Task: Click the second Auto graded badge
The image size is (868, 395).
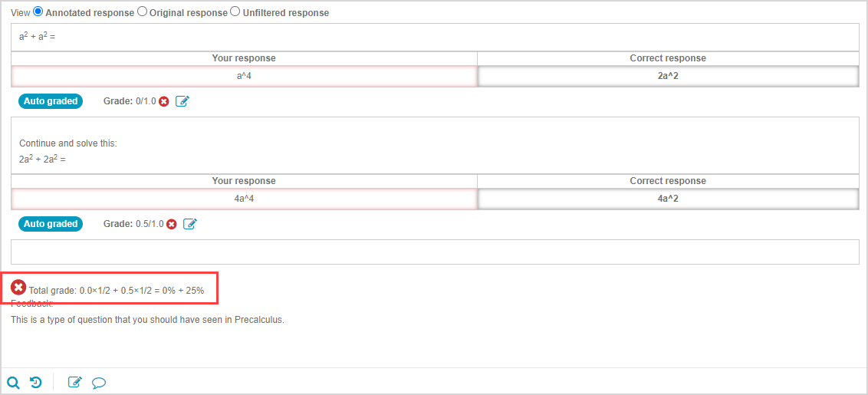Action: click(x=51, y=224)
